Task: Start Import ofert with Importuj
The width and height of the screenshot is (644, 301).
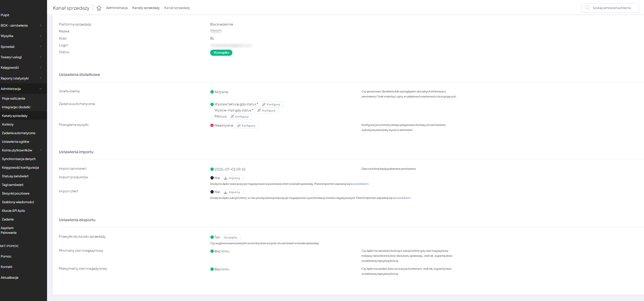Action: click(x=232, y=192)
